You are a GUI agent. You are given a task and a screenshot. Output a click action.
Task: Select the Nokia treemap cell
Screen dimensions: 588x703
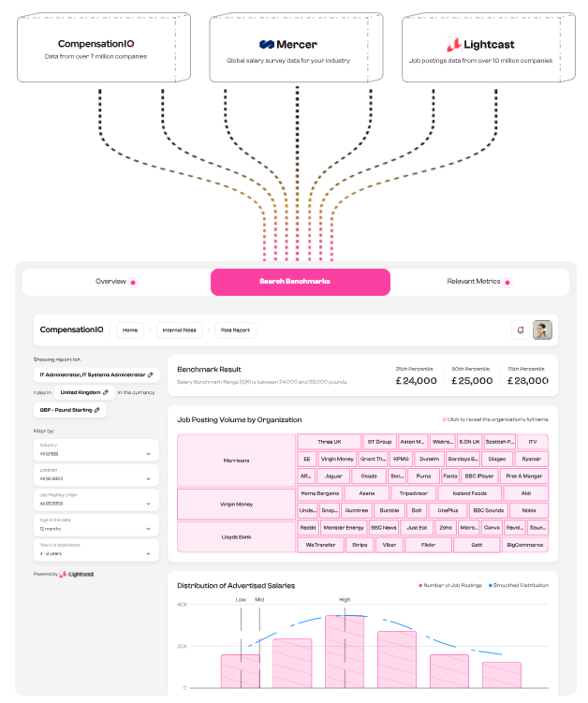coord(529,510)
